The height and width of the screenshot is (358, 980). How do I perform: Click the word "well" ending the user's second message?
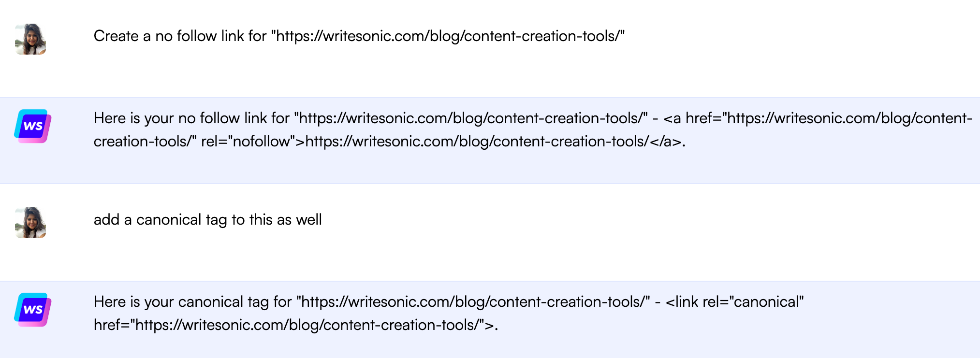[x=309, y=220]
